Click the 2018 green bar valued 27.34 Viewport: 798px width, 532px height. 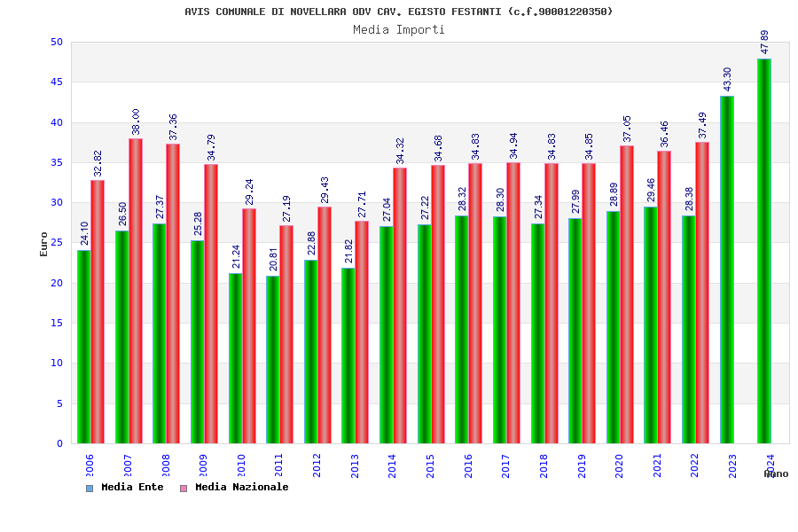[538, 333]
